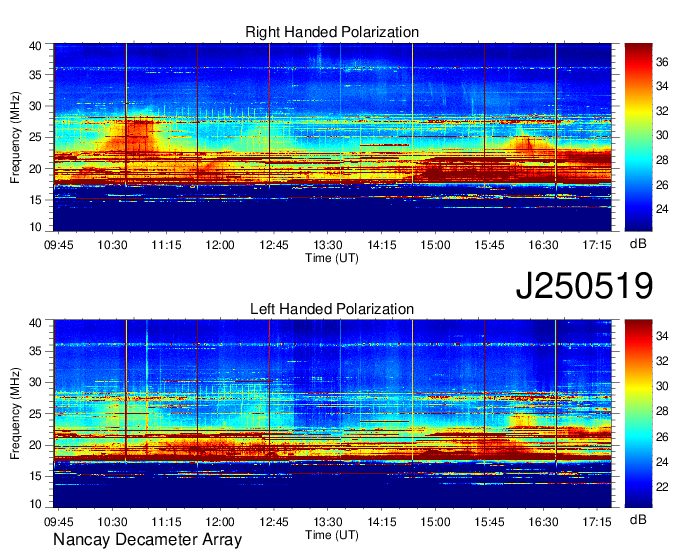Click "35" on Left Handed frequency axis
680x552 pixels.
pyautogui.click(x=36, y=351)
